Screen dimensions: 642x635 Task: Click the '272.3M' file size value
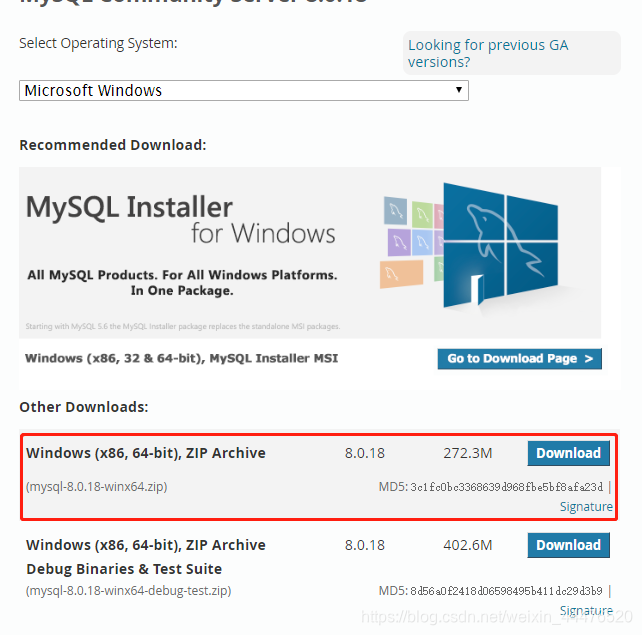[468, 453]
